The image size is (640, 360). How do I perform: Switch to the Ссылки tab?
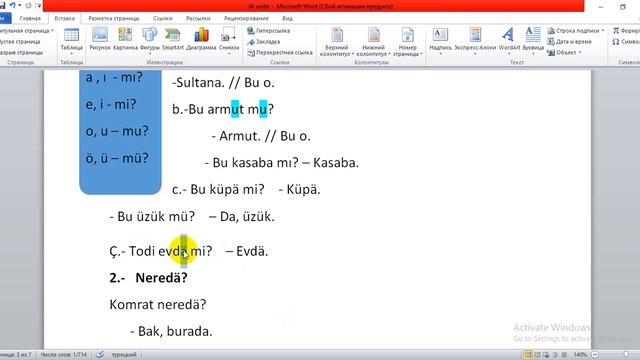[x=162, y=18]
